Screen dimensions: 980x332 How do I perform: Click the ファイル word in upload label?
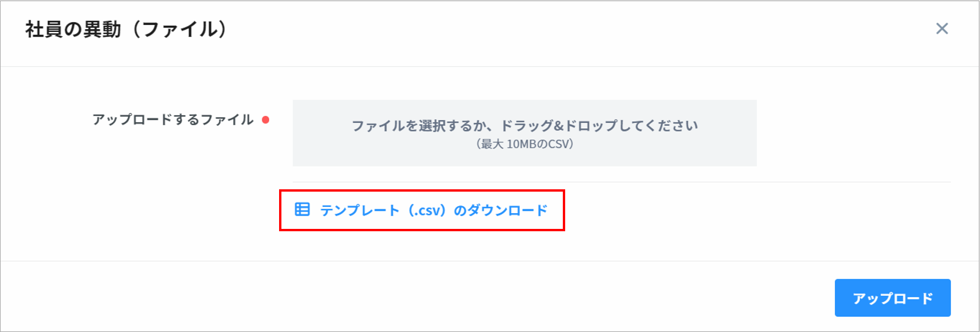point(227,120)
